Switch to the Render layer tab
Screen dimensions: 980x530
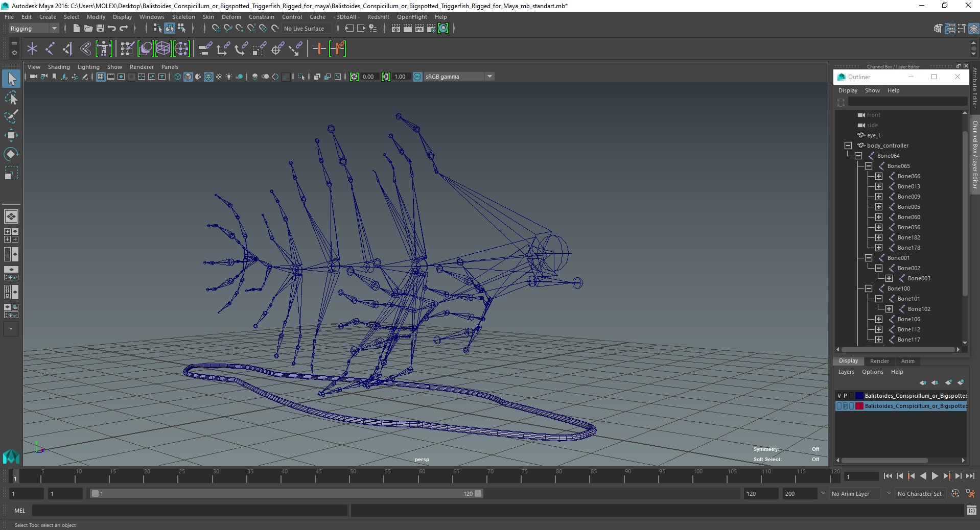coord(879,361)
